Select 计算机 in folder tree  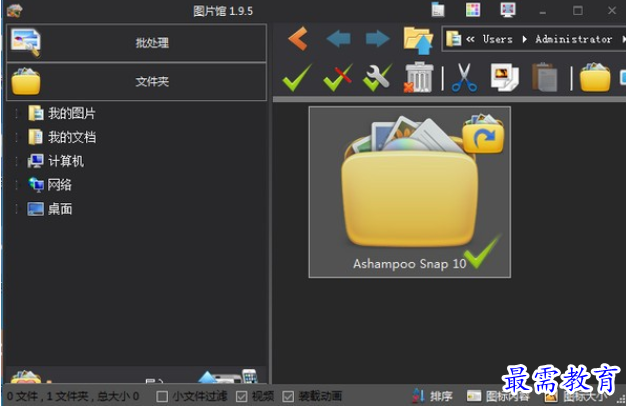pos(66,161)
